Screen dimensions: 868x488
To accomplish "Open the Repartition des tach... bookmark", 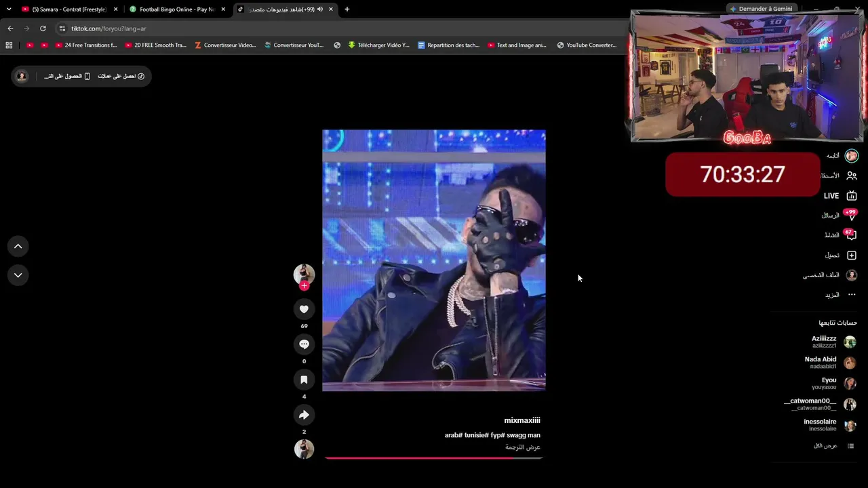I will [x=449, y=45].
